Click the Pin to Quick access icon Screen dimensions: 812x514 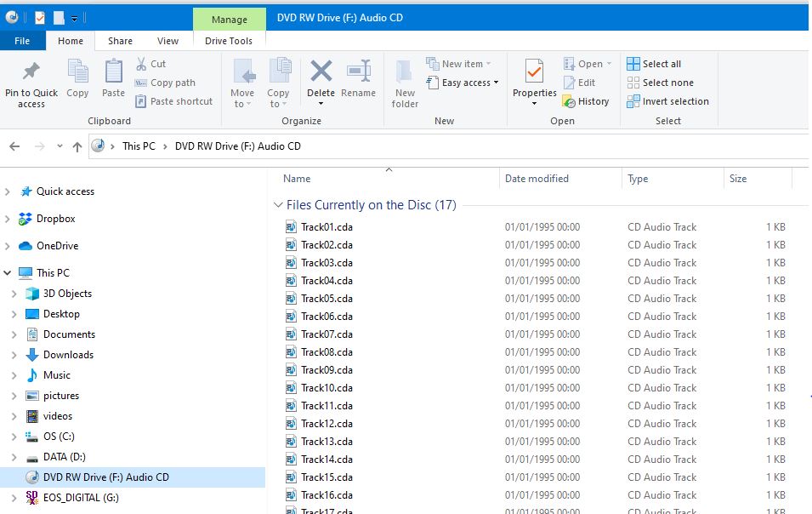[x=31, y=71]
